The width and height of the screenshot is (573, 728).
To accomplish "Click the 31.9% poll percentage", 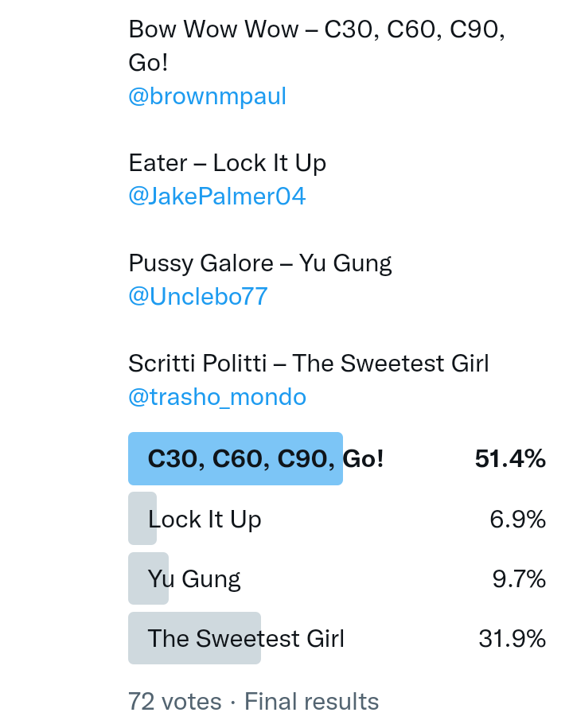I will [x=512, y=638].
